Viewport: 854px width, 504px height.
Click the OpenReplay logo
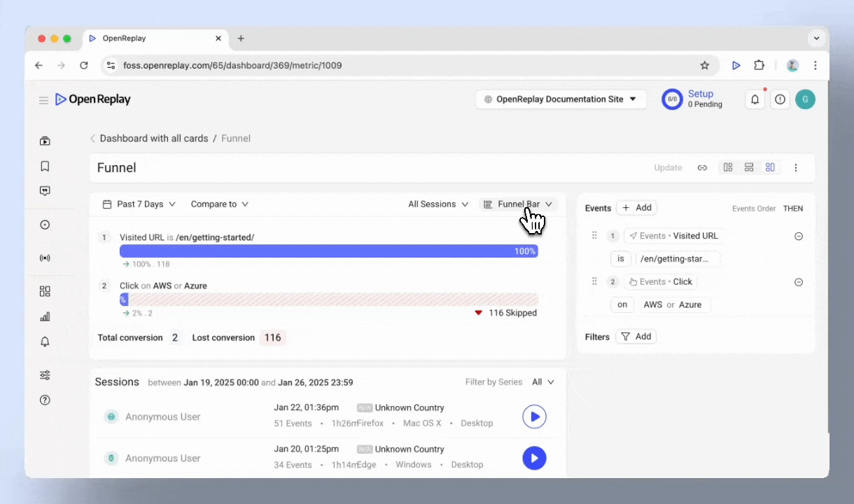point(93,99)
